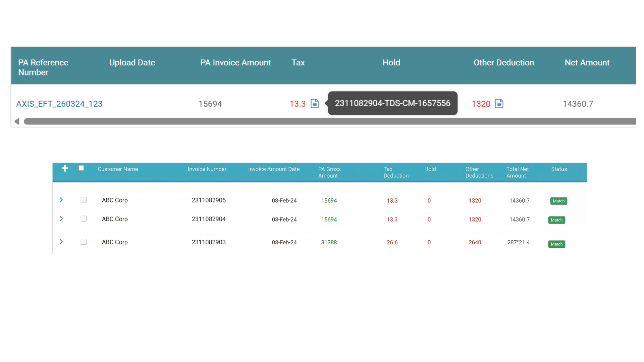This screenshot has height=362, width=644.
Task: Click the document icon next to Tax 13.3
Action: tap(314, 104)
